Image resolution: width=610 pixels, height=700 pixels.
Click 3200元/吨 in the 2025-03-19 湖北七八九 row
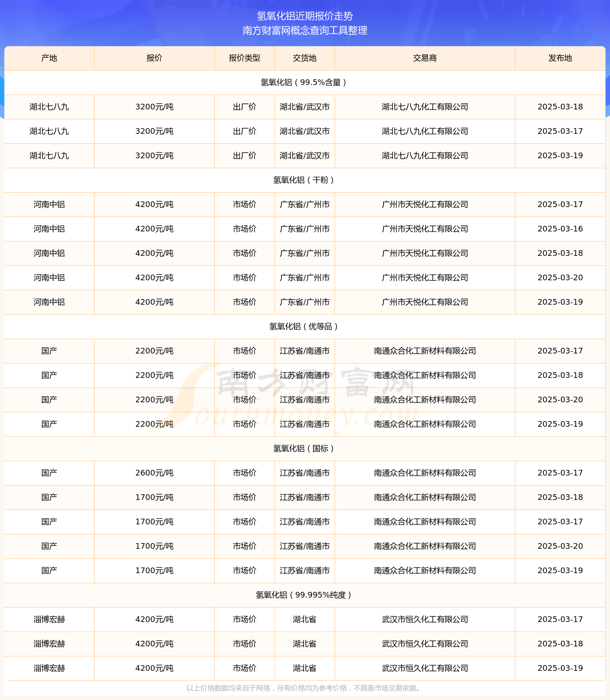point(154,156)
